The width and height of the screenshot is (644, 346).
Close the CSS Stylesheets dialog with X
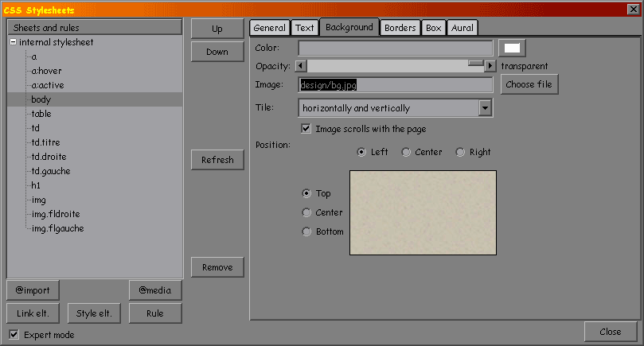tap(634, 10)
